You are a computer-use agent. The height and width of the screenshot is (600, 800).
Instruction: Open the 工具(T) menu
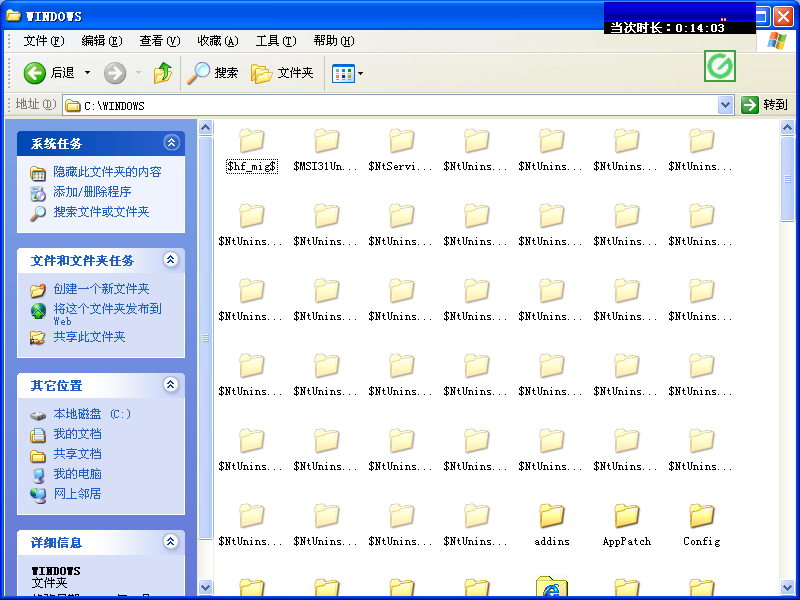tap(275, 41)
